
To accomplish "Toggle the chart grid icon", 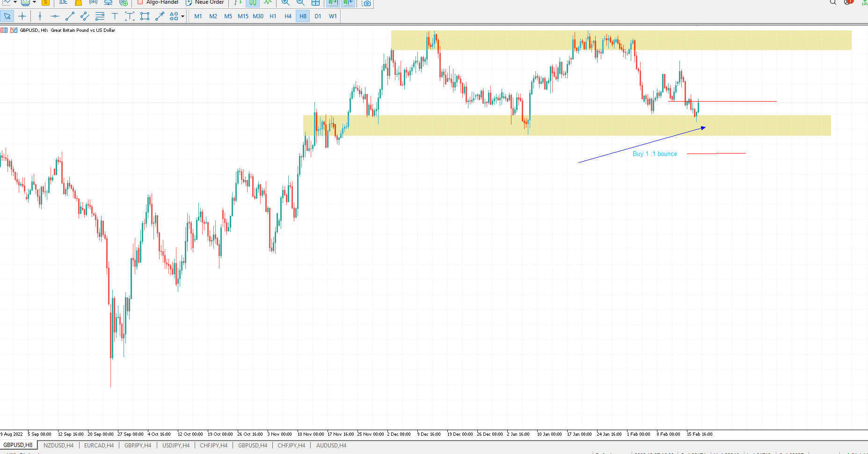I will pos(316,2).
